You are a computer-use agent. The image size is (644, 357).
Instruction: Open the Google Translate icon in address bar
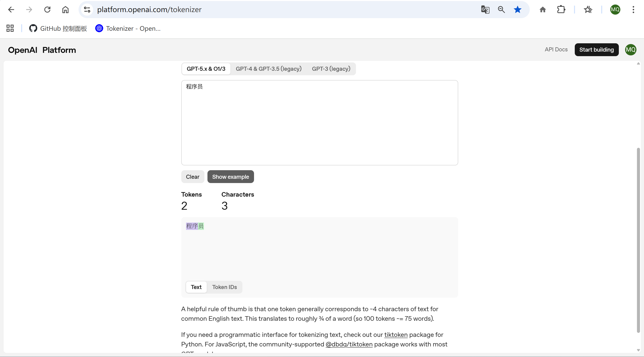[485, 10]
